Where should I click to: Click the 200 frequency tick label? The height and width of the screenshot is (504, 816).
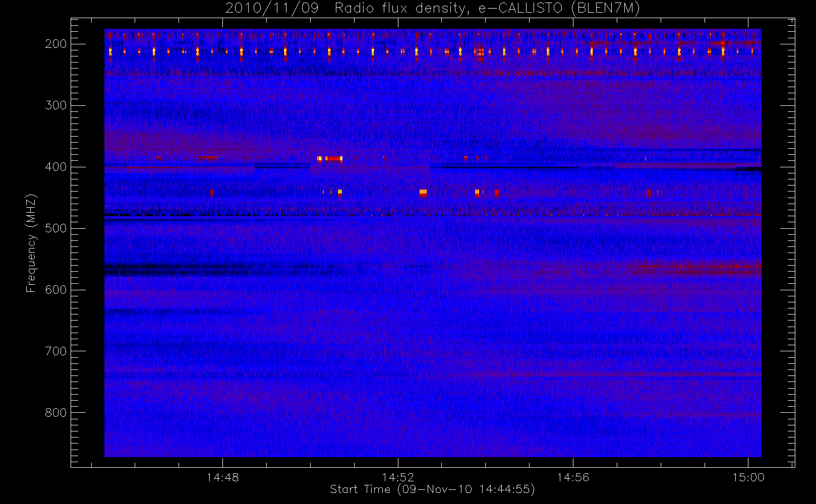pos(56,44)
